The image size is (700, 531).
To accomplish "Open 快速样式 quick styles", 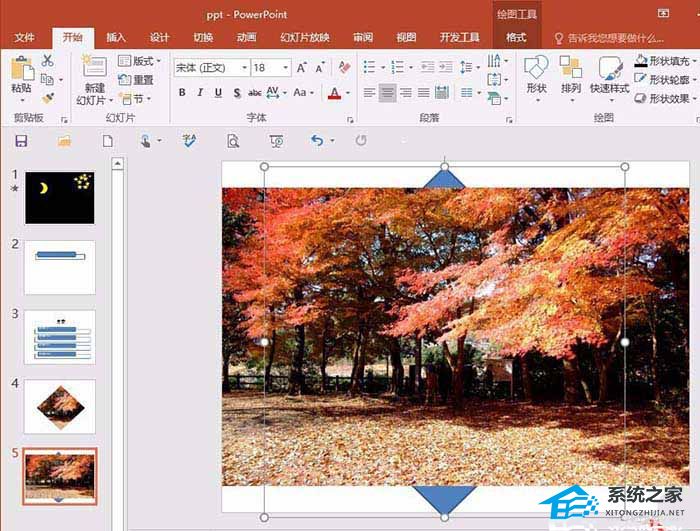I will [x=610, y=79].
